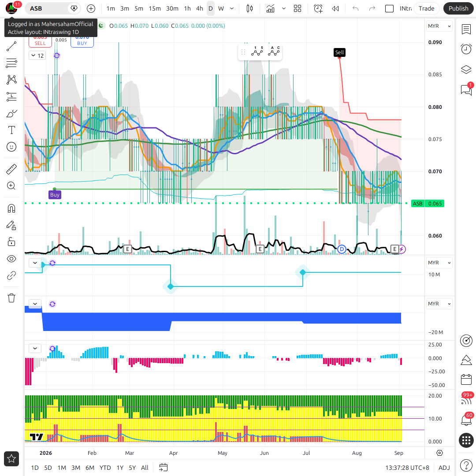Viewport: 476px width, 476px height.
Task: Open the alerts panel icon
Action: tap(466, 49)
